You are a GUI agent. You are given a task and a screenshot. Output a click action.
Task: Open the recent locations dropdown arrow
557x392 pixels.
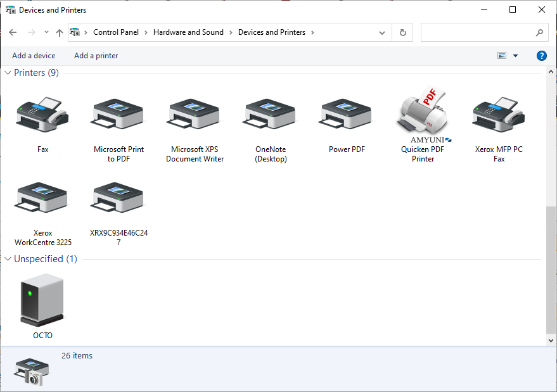[46, 32]
